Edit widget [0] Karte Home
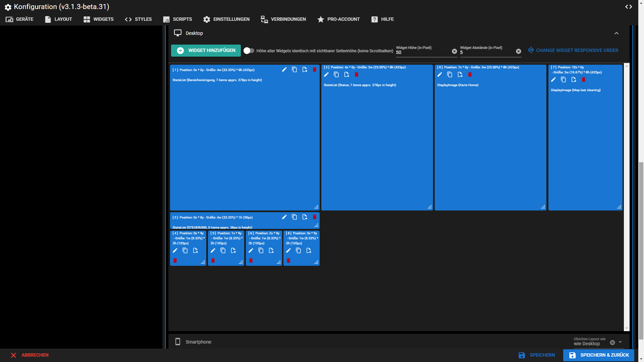The width and height of the screenshot is (644, 362). (x=439, y=75)
